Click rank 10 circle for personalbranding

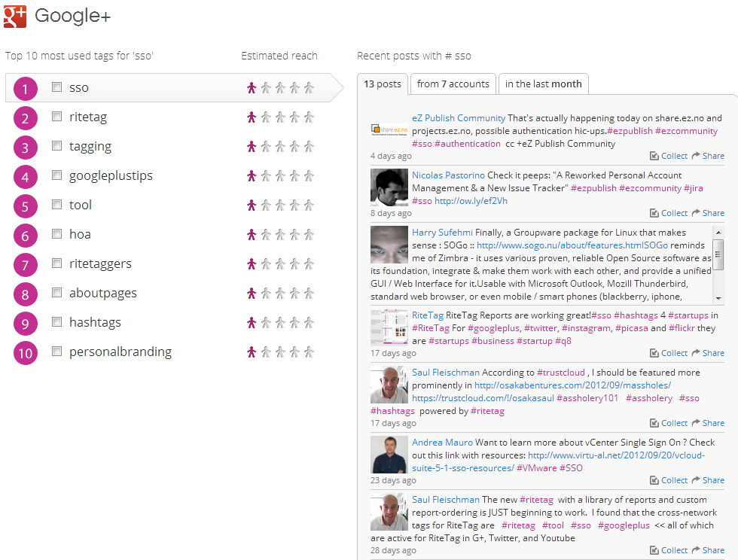26,353
